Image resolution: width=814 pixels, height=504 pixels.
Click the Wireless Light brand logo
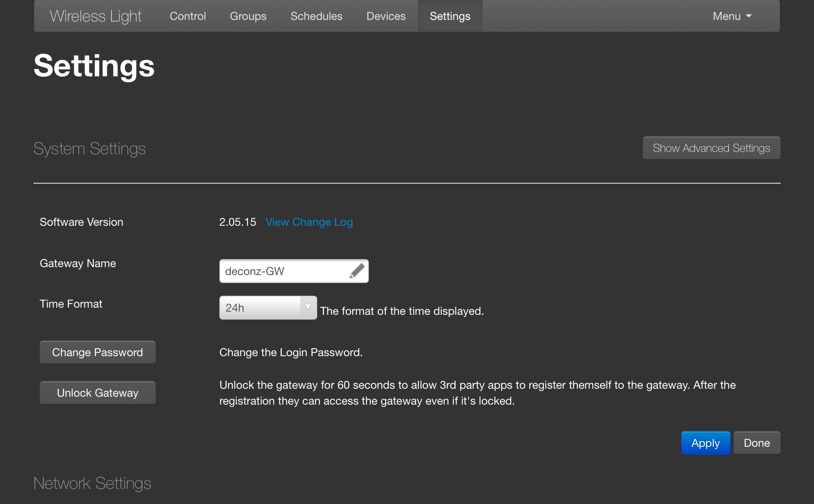(x=95, y=16)
